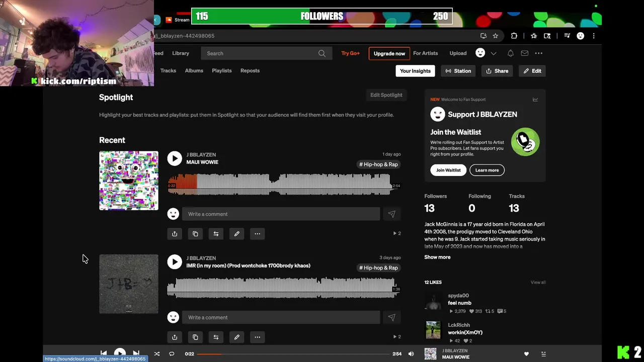Screen dimensions: 644x362
Task: View all likes
Action: point(538,283)
